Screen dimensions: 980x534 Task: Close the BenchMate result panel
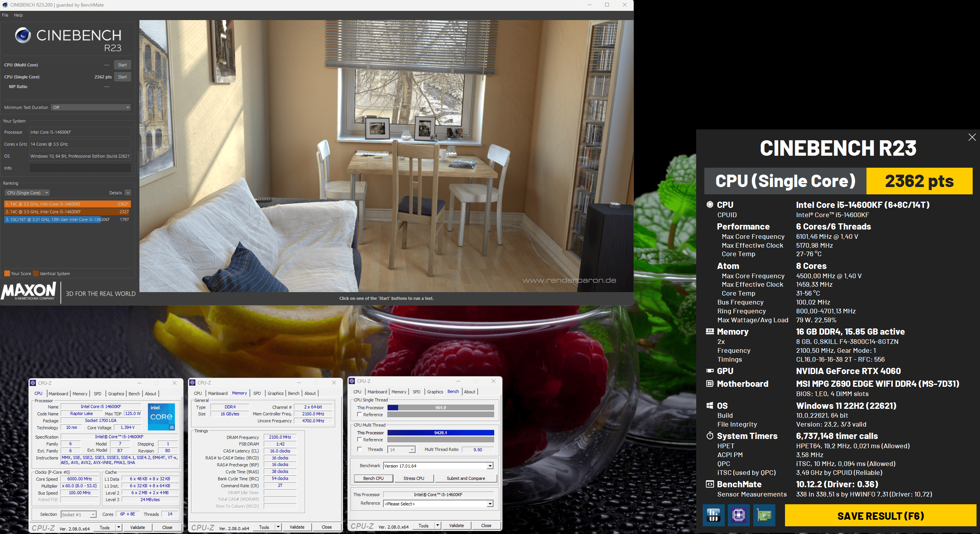972,137
